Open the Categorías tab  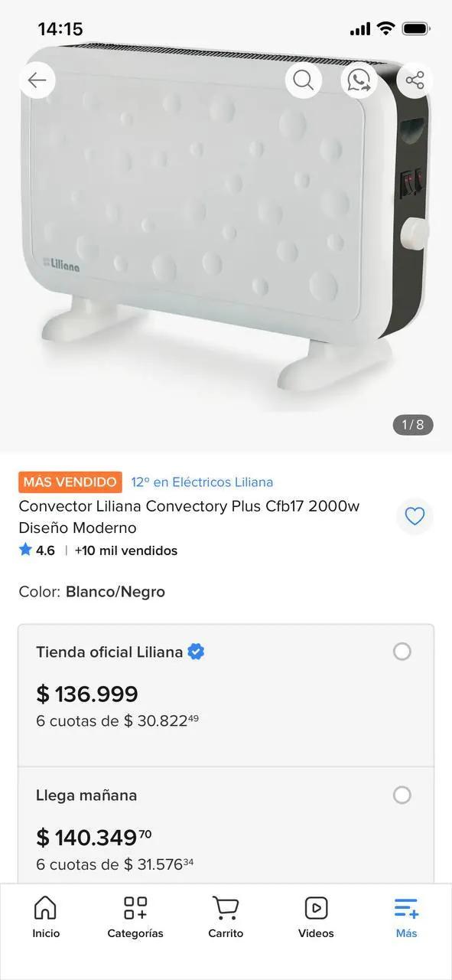point(135,916)
